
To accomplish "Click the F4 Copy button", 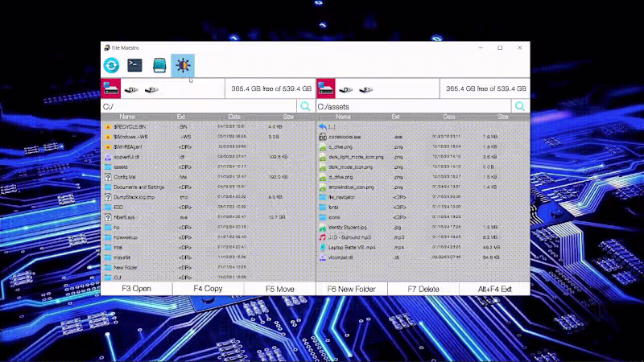I will tap(208, 289).
